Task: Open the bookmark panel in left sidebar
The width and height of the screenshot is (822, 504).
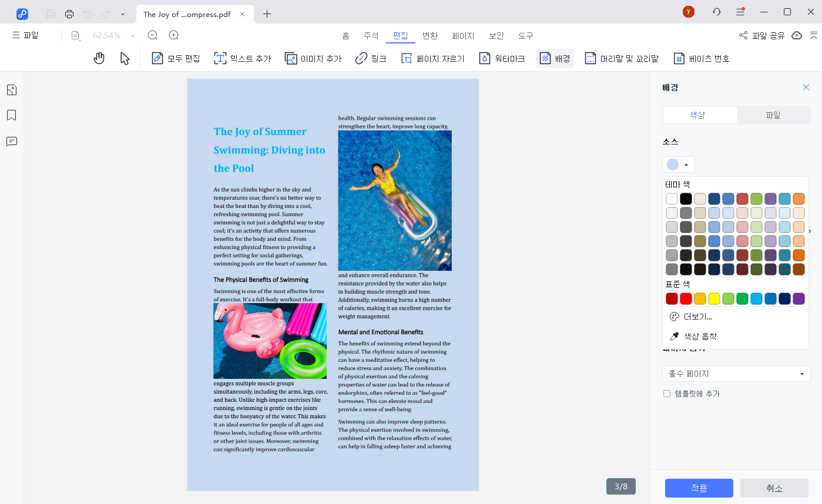Action: [12, 115]
